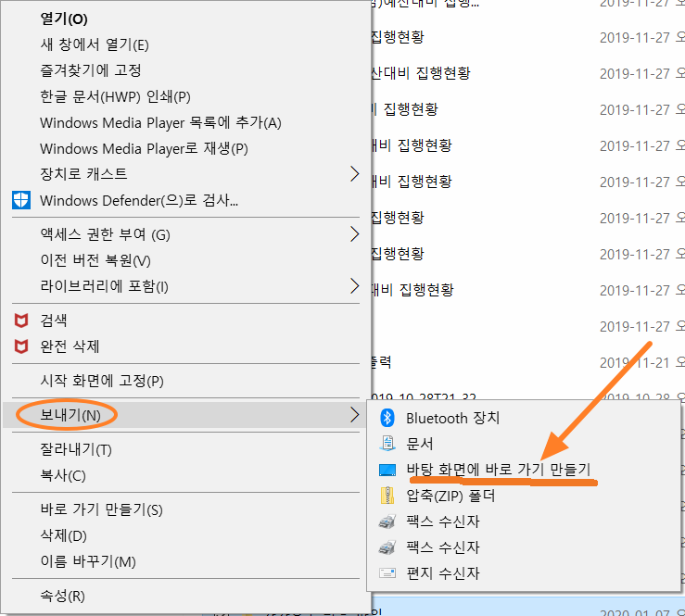The width and height of the screenshot is (685, 616).
Task: Click the McAfee icon beside 검색
Action: 21,321
